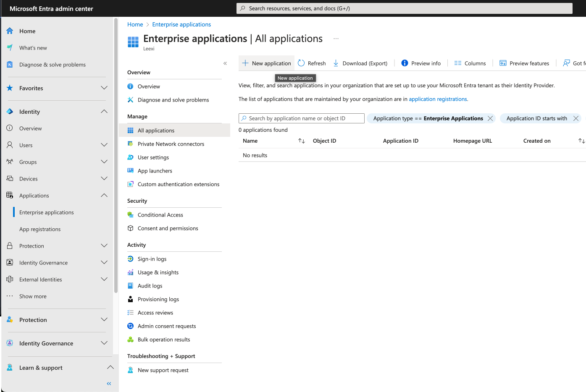Open the Columns chooser

click(x=470, y=63)
